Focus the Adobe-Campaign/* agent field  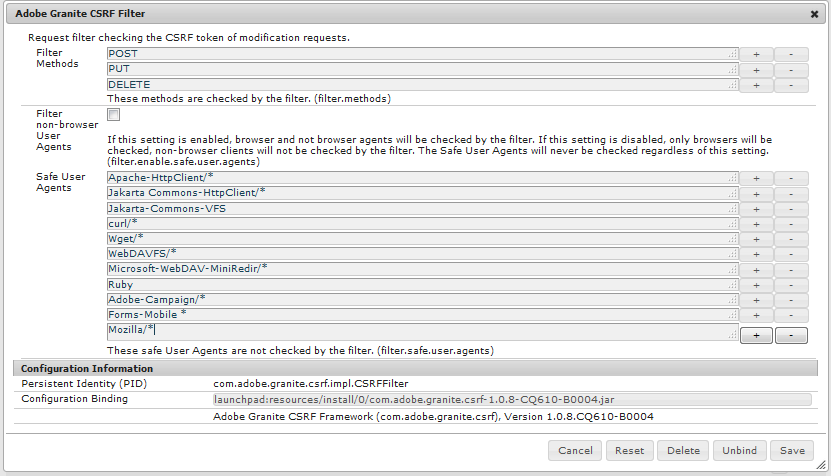point(422,299)
